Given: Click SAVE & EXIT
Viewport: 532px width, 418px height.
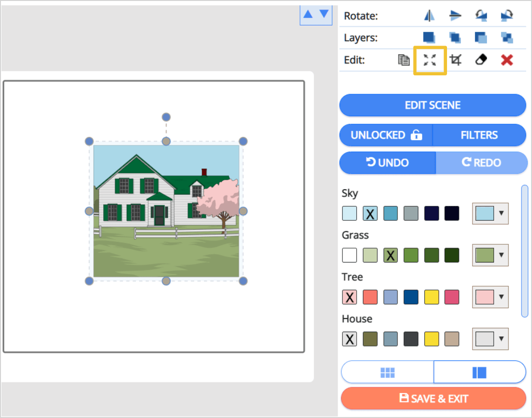Looking at the screenshot, I should [434, 398].
